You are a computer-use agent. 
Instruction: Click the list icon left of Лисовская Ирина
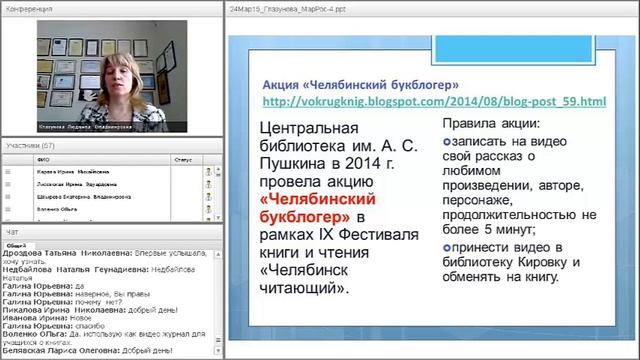(8, 184)
